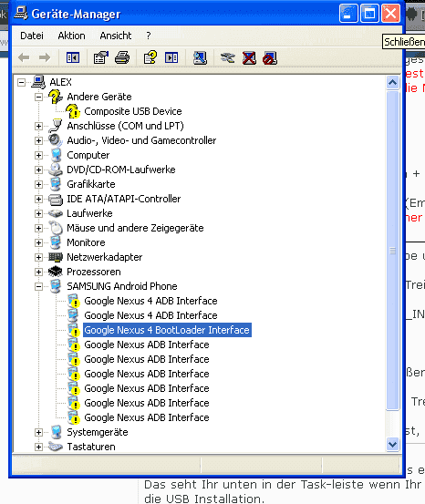This screenshot has width=425, height=504.
Task: Select the ALEX computer icon
Action: point(38,82)
